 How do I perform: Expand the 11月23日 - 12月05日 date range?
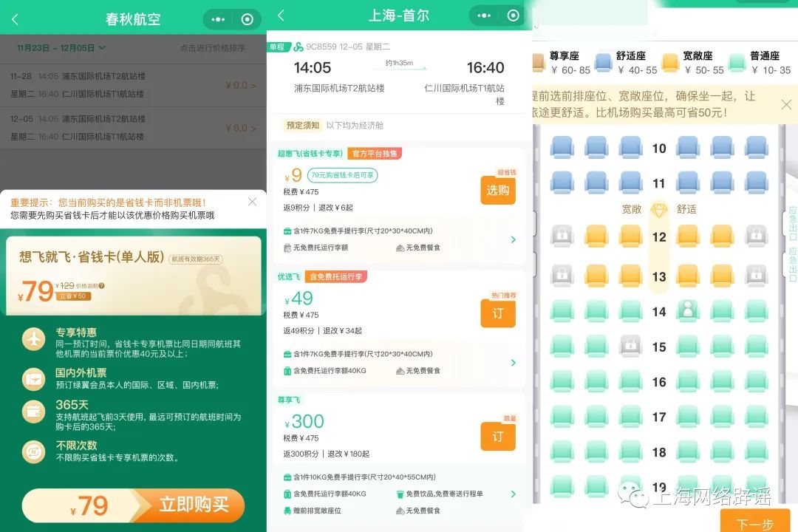61,48
